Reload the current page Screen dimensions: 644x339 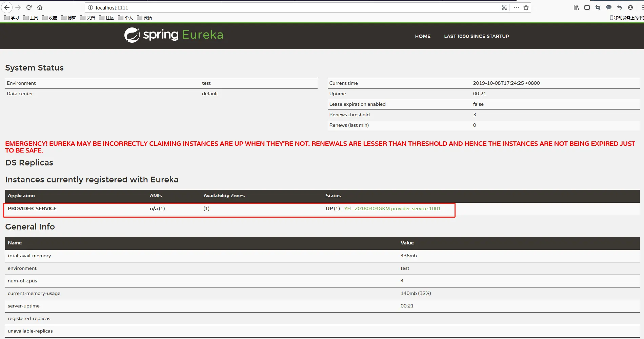pyautogui.click(x=29, y=7)
